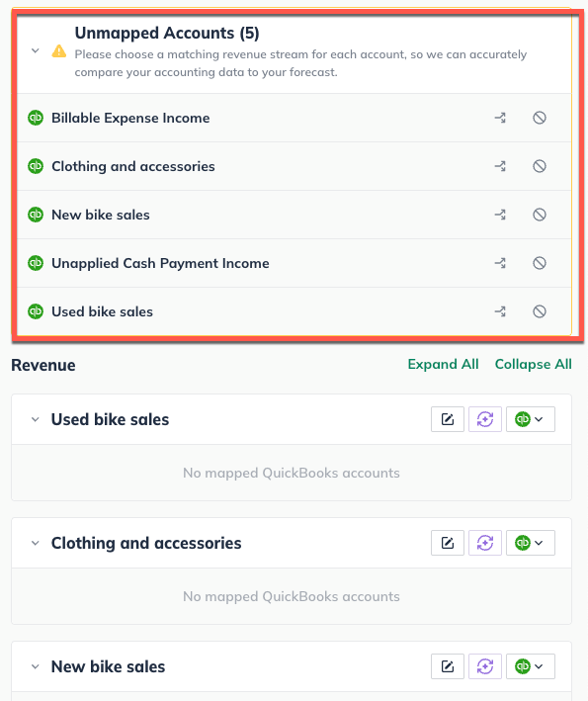The width and height of the screenshot is (588, 701).
Task: Map unmapped Clothing and accessories account
Action: pyautogui.click(x=500, y=166)
